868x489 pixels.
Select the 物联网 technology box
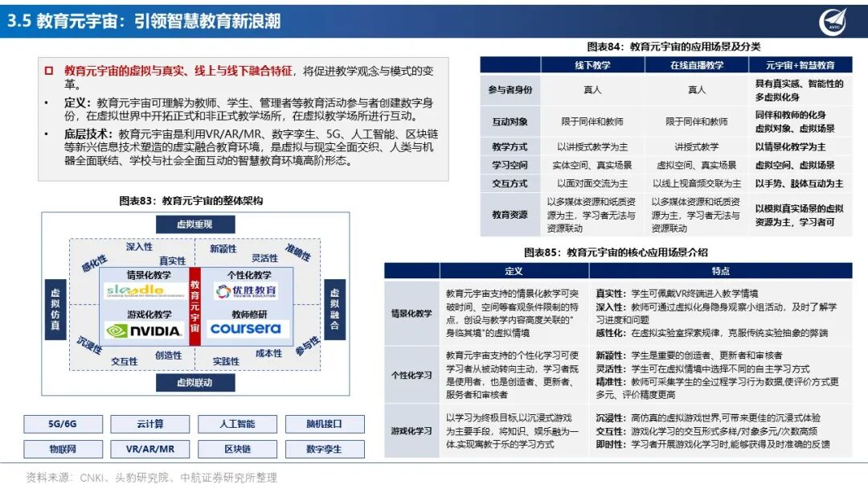click(63, 449)
